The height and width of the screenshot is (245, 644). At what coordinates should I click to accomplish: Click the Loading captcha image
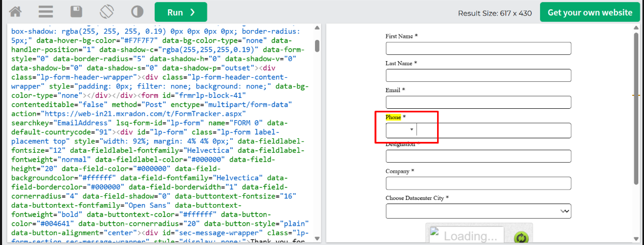click(x=465, y=236)
